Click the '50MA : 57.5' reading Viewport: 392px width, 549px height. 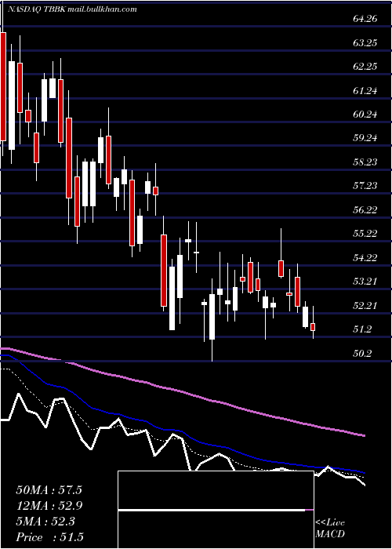pos(49,490)
